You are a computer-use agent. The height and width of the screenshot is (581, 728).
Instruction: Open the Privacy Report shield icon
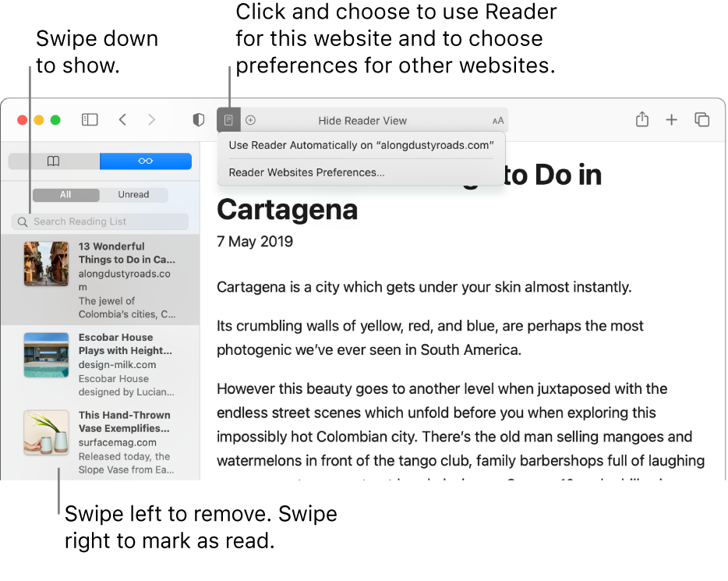point(199,120)
